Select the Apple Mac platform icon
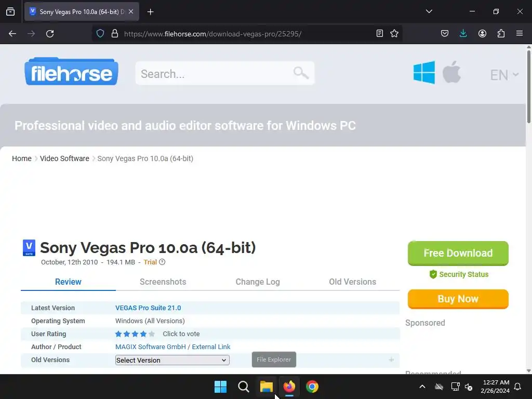This screenshot has height=399, width=532. [x=451, y=72]
